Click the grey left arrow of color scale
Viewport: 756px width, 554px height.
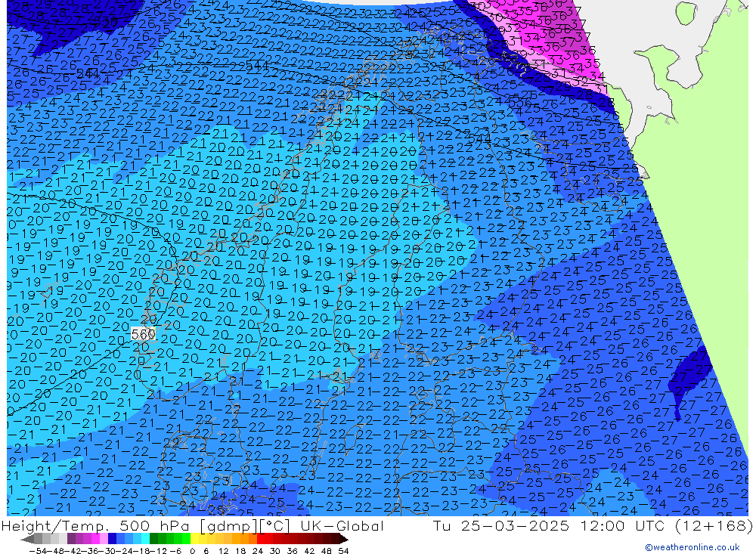click(x=27, y=540)
